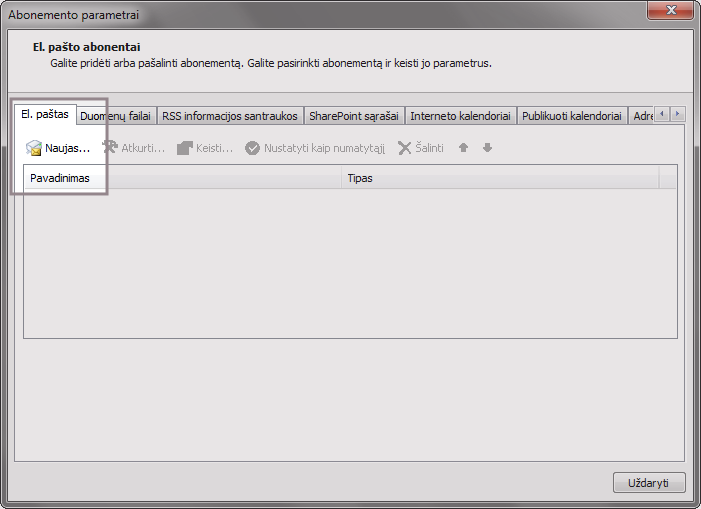Click the Atkurti repair account icon
The image size is (701, 509).
[x=110, y=148]
